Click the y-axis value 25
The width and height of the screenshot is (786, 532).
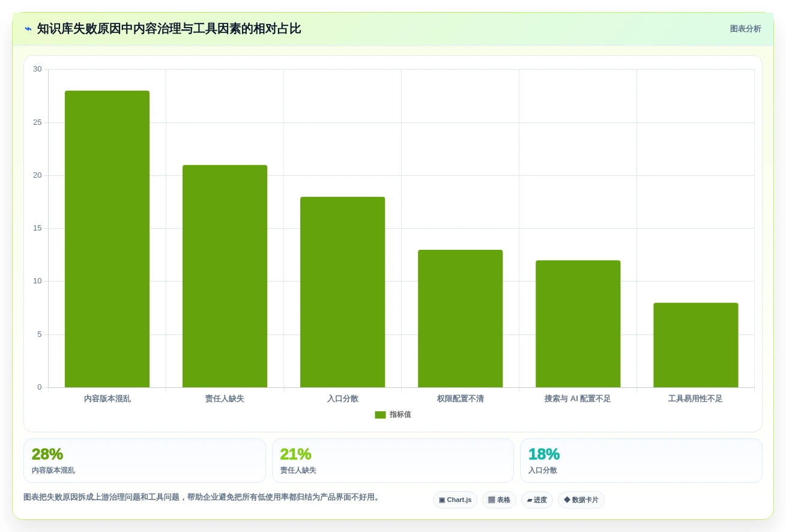(x=37, y=122)
